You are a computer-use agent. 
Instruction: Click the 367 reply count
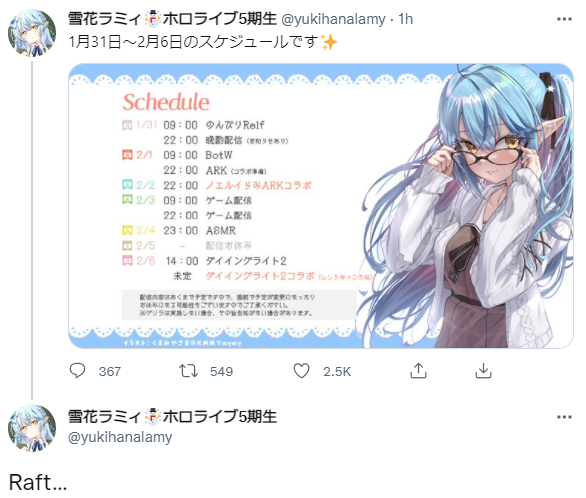click(110, 371)
